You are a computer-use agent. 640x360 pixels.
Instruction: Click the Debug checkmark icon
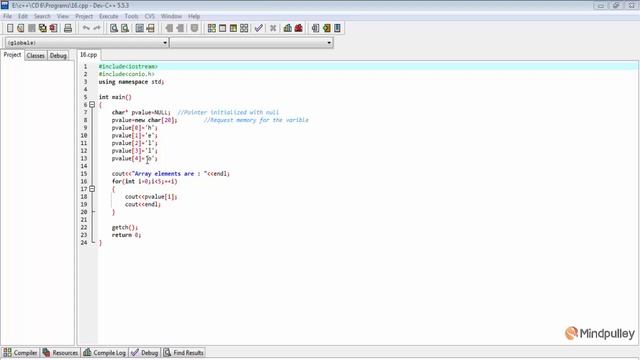pyautogui.click(x=258, y=28)
